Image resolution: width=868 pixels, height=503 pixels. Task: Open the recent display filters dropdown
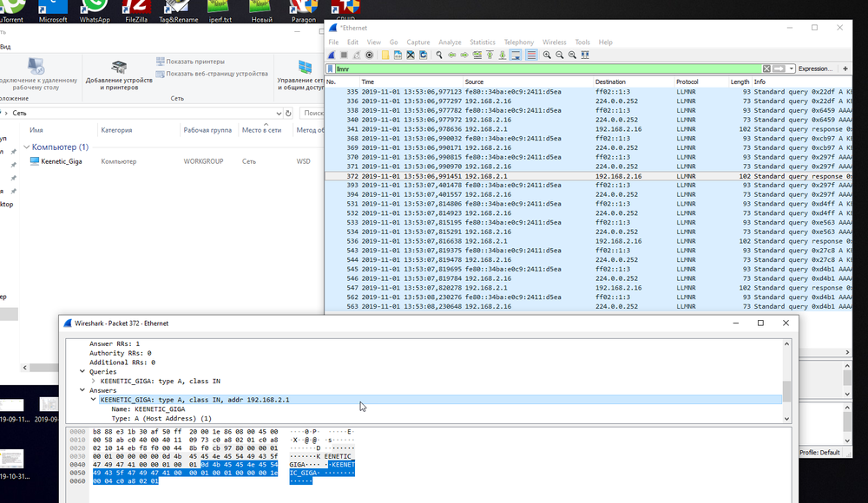tap(792, 69)
